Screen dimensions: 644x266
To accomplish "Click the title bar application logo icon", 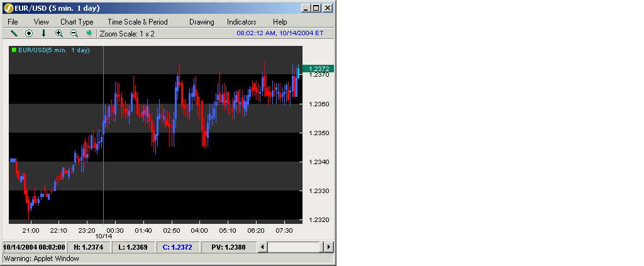I will click(x=8, y=8).
